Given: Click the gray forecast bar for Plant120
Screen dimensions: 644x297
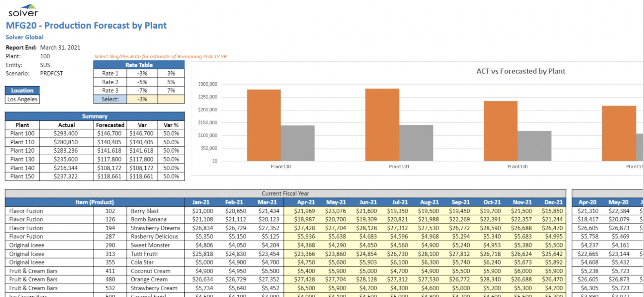Looking at the screenshot, I should click(416, 143).
